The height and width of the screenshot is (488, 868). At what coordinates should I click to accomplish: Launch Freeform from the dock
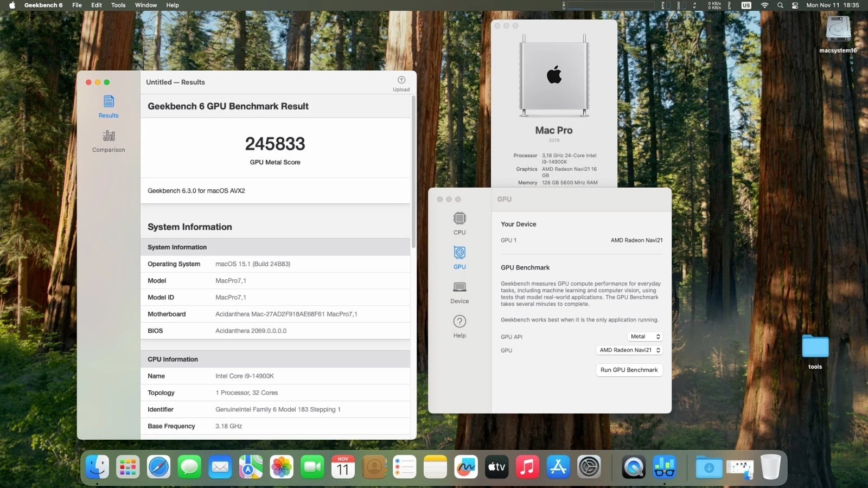tap(466, 466)
